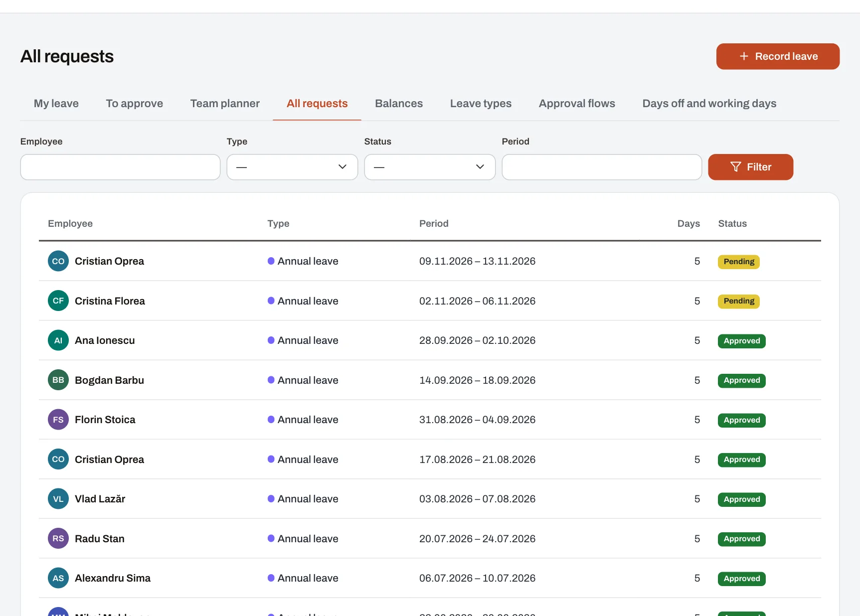This screenshot has width=860, height=616.
Task: Click the Days column header
Action: pyautogui.click(x=688, y=223)
